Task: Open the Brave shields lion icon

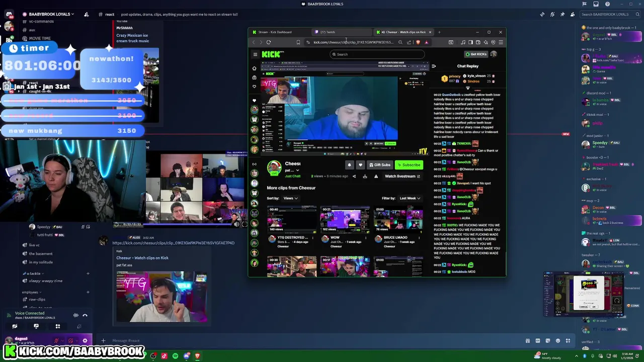Action: [x=418, y=42]
